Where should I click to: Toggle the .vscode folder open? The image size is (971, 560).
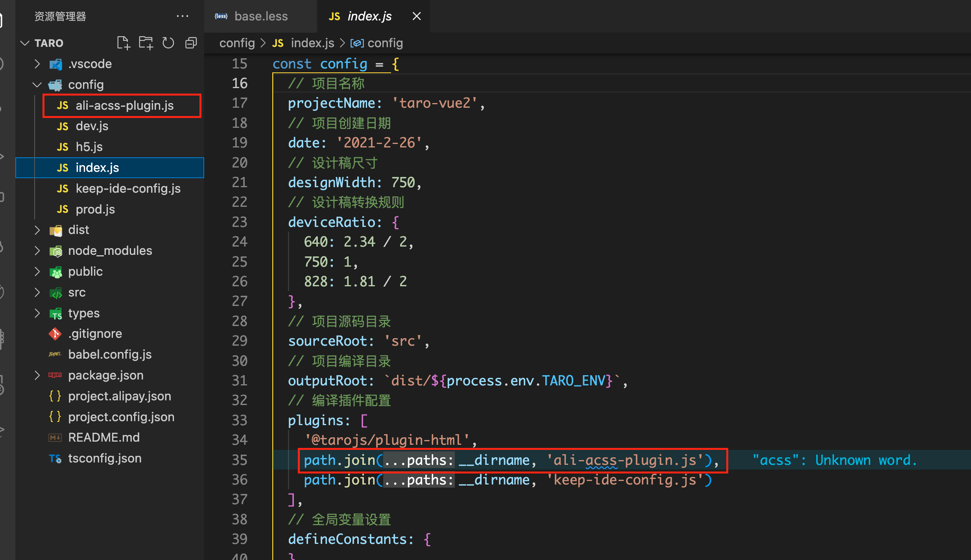tap(37, 64)
